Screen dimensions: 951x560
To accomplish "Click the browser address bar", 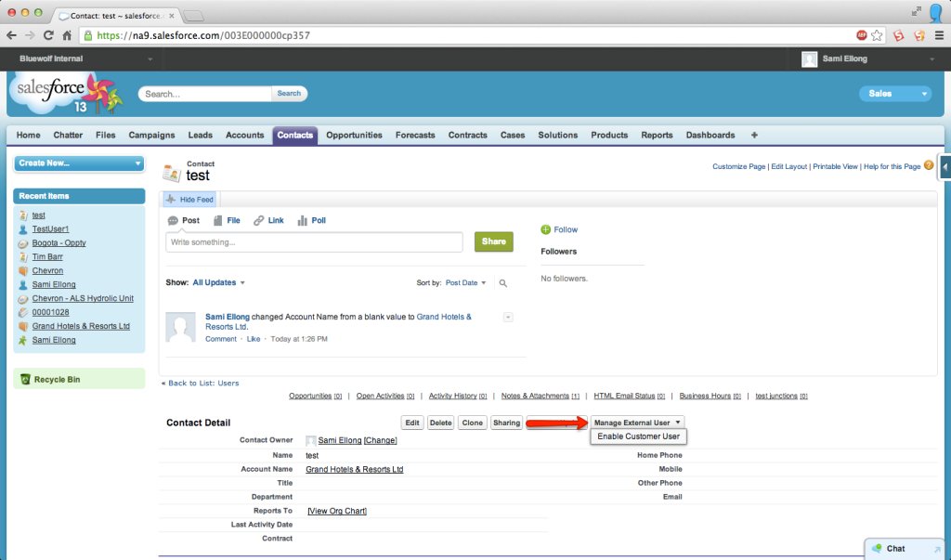I will coord(467,35).
